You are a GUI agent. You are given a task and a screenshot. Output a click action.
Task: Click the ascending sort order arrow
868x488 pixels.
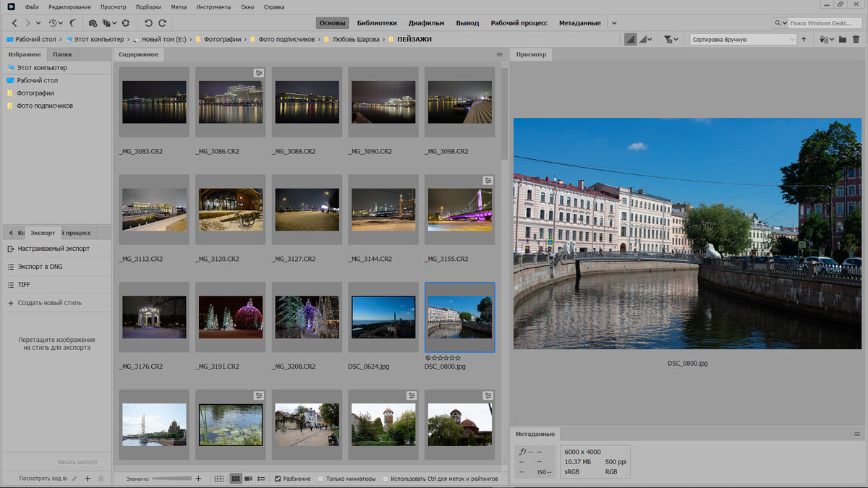tap(803, 40)
